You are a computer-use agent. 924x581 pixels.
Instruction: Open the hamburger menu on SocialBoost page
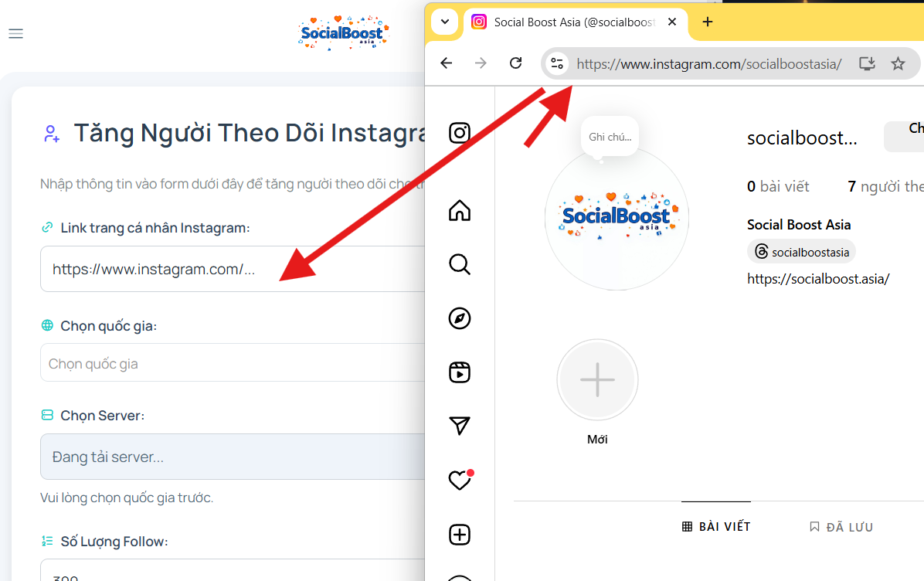click(16, 33)
